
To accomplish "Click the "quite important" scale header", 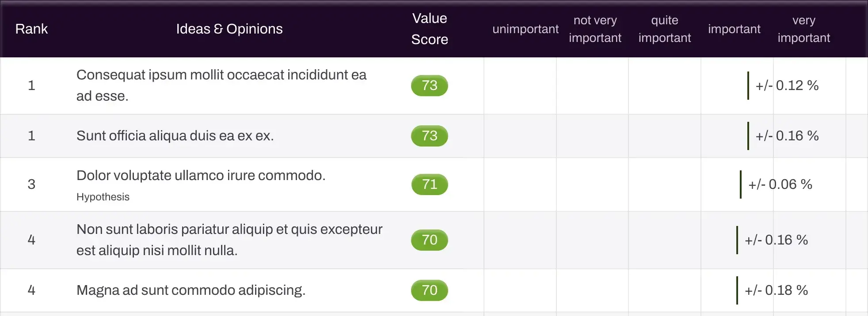I will (664, 29).
